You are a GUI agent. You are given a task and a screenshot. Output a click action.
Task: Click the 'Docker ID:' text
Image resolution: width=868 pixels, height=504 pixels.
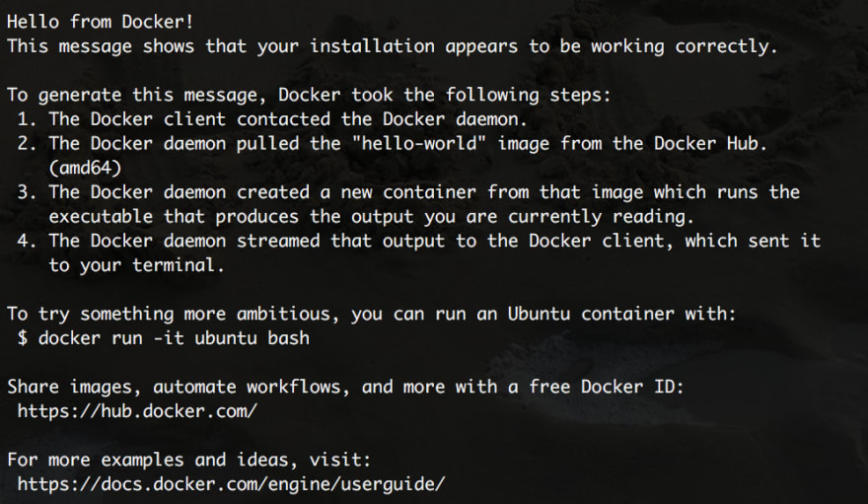632,387
